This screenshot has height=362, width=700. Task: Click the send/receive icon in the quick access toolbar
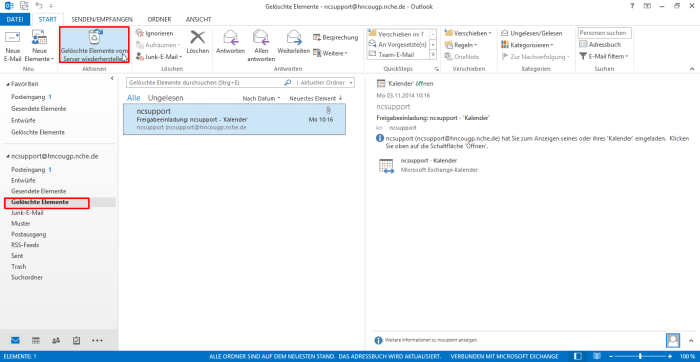pyautogui.click(x=25, y=6)
